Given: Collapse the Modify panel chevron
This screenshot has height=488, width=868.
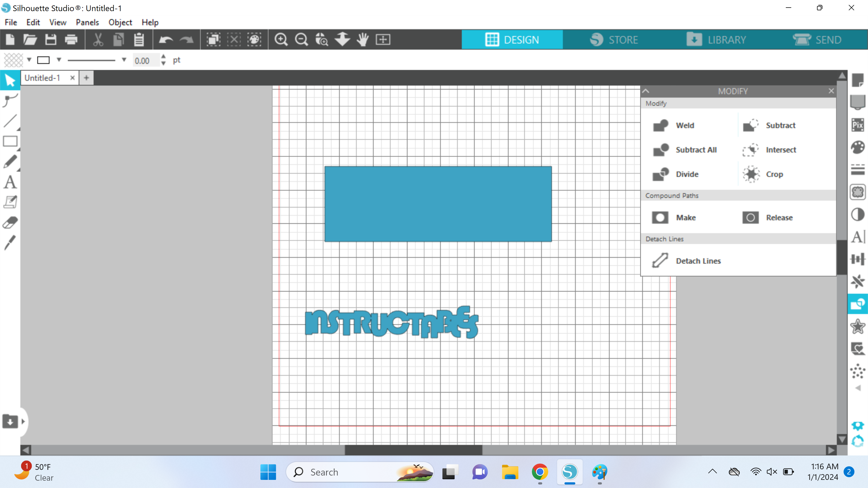Looking at the screenshot, I should [646, 91].
